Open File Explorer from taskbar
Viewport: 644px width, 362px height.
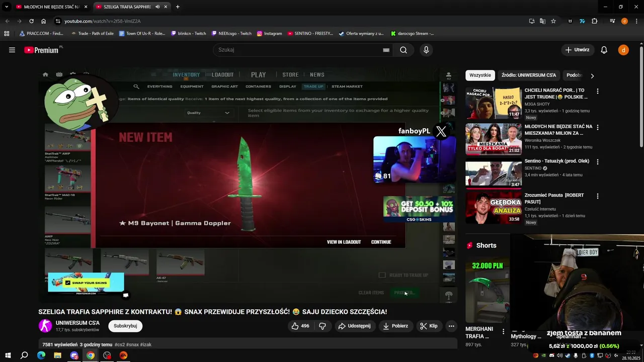(57, 355)
